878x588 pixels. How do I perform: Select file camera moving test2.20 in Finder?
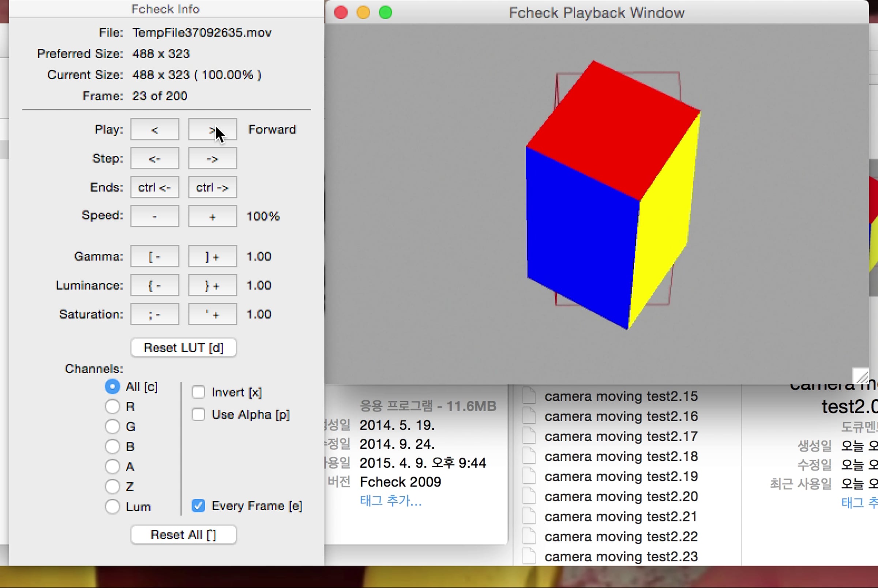coord(621,497)
